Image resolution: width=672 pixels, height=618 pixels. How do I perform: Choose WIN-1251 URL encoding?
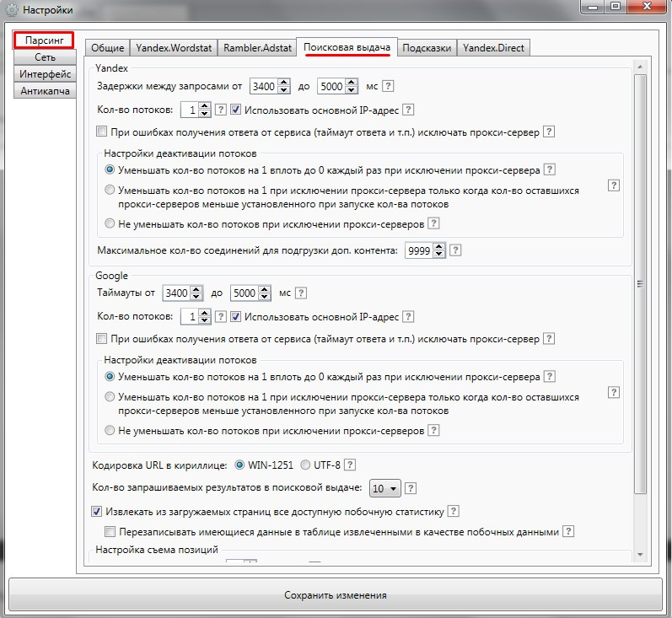coord(239,465)
